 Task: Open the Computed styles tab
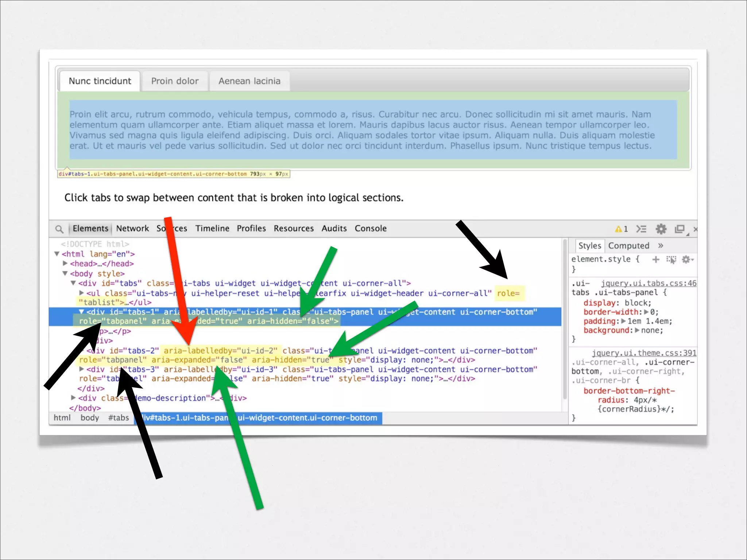[628, 246]
